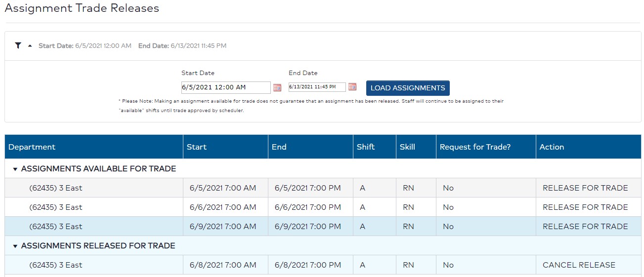Cancel release of the 6/8/2021 shift

(579, 265)
